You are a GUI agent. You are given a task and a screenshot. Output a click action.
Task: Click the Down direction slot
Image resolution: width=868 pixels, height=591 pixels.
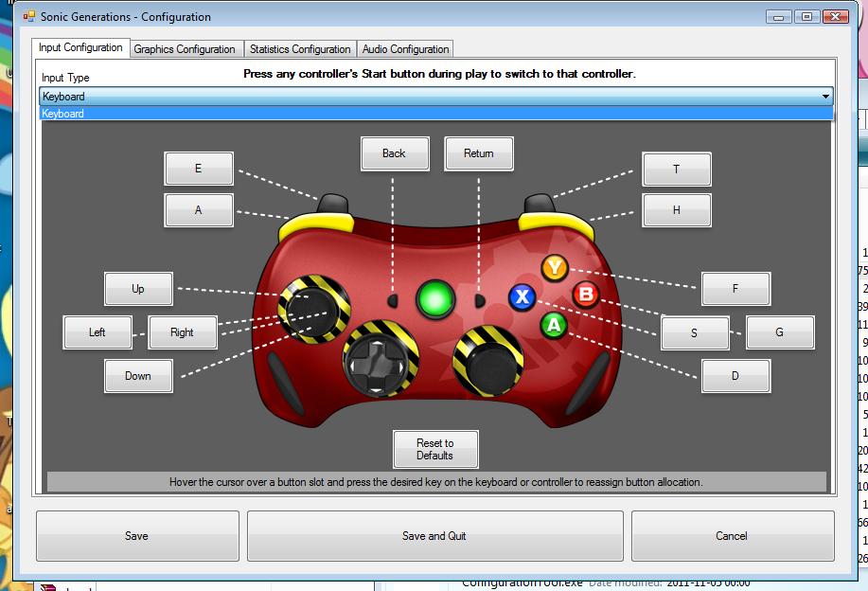tap(138, 376)
